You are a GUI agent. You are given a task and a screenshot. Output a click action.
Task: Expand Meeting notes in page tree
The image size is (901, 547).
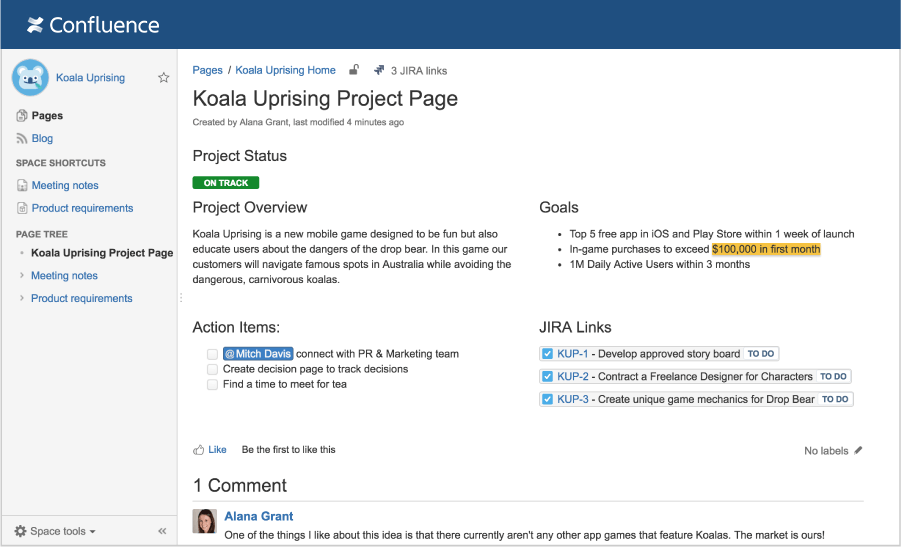(x=22, y=275)
